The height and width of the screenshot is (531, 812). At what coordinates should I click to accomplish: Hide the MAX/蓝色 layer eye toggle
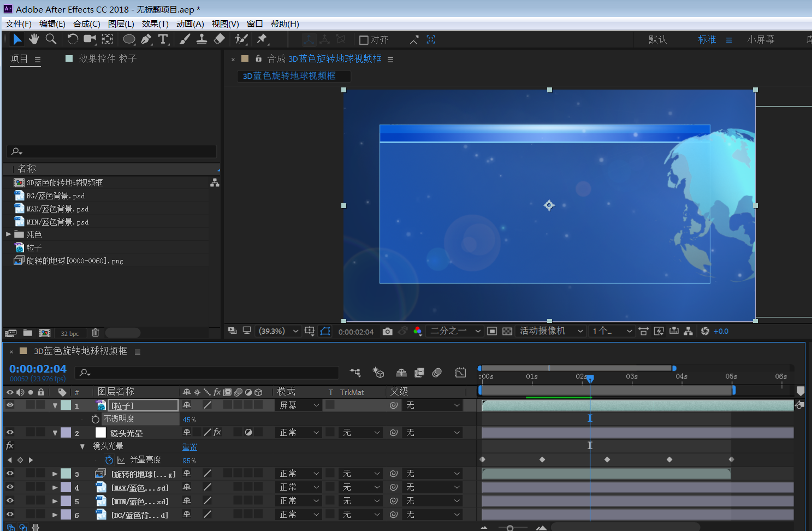coord(10,487)
